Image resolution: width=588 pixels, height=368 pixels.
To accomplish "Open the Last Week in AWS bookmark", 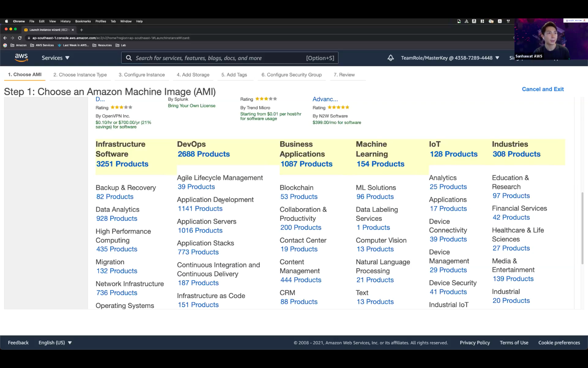I will pyautogui.click(x=73, y=45).
